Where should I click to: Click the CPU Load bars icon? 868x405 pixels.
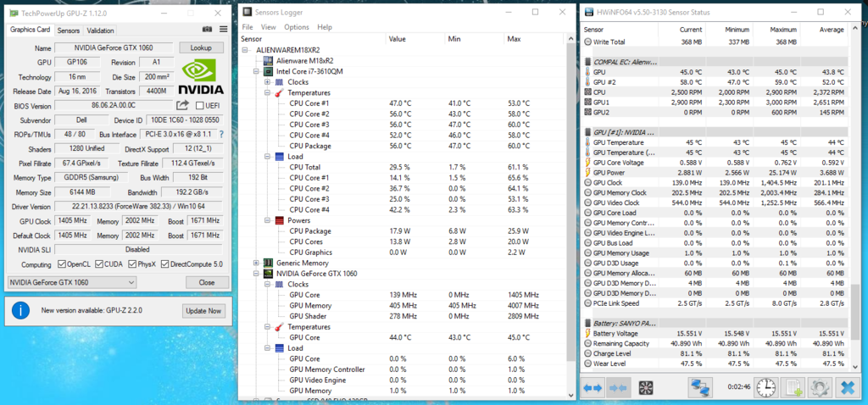point(278,156)
